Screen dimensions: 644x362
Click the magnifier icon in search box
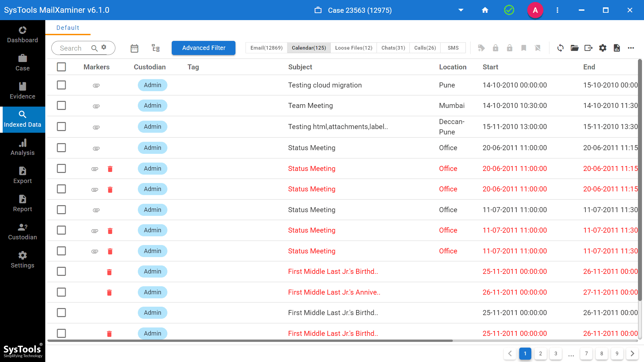94,48
